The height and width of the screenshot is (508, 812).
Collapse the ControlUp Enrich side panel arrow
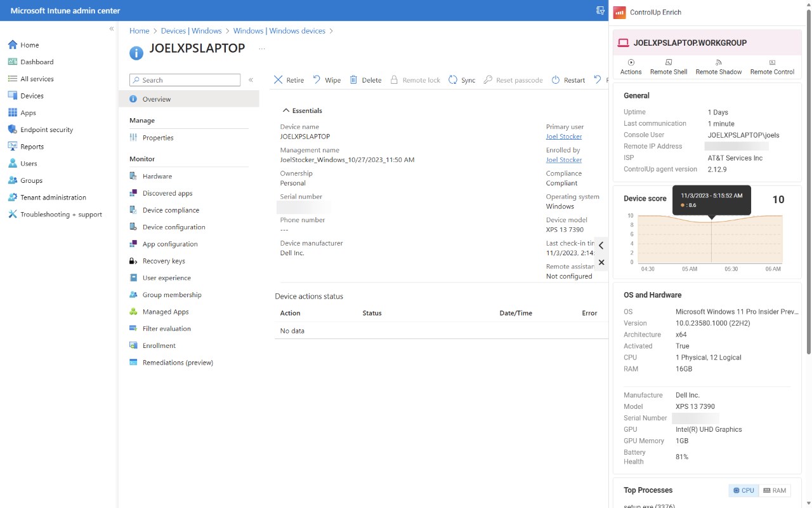pos(601,246)
